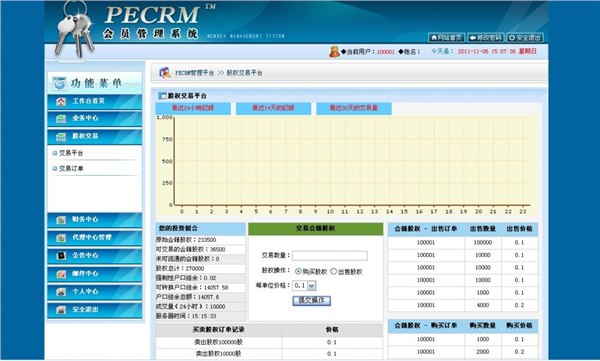Click the 交易合籍股权 green header
The height and width of the screenshot is (361, 600).
click(x=316, y=229)
